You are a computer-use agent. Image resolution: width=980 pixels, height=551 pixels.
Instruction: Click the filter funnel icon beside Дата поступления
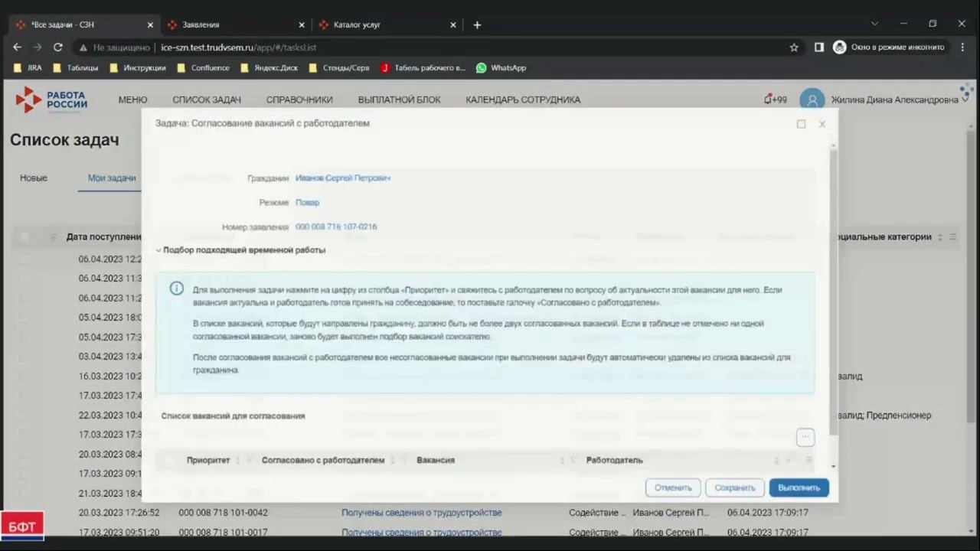(x=53, y=237)
